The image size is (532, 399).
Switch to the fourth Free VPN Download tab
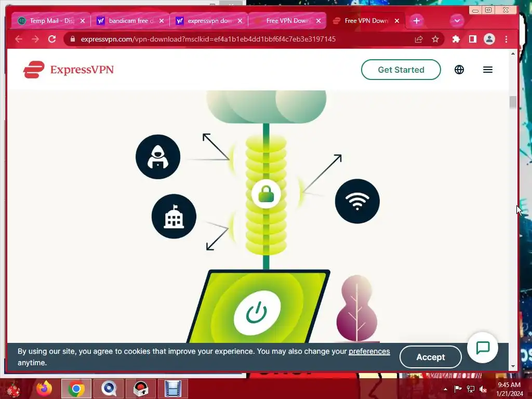(x=288, y=21)
